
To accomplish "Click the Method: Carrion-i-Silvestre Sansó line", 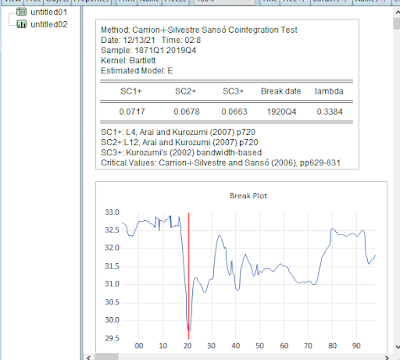I will coord(199,30).
